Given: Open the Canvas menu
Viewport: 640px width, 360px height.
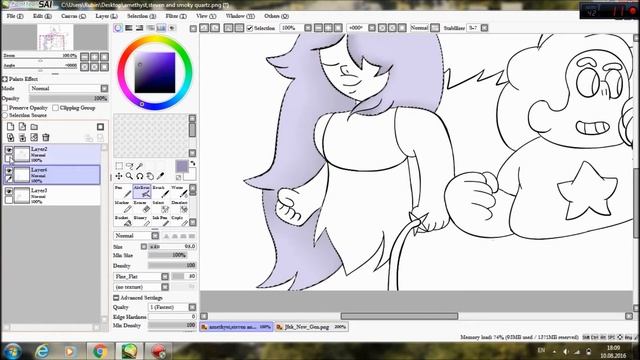Looking at the screenshot, I should pos(73,16).
